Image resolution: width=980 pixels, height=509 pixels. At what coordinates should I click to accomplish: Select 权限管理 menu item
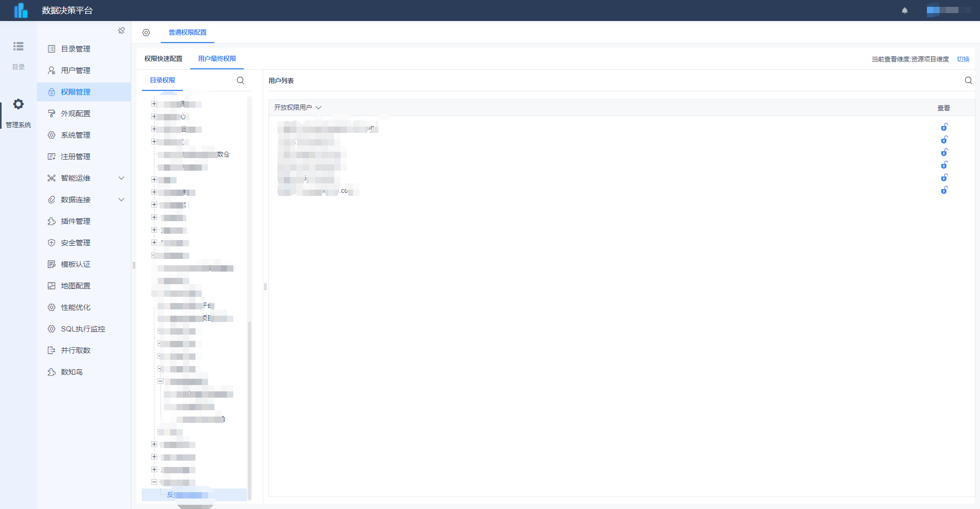[x=84, y=92]
